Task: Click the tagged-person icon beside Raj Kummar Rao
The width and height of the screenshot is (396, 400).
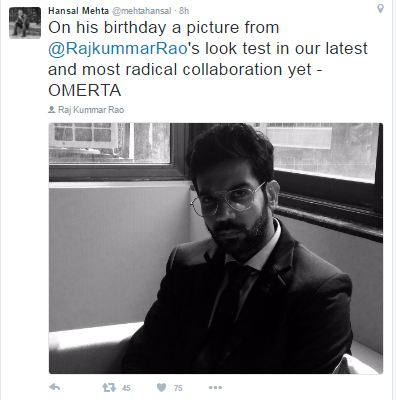Action: [x=52, y=109]
